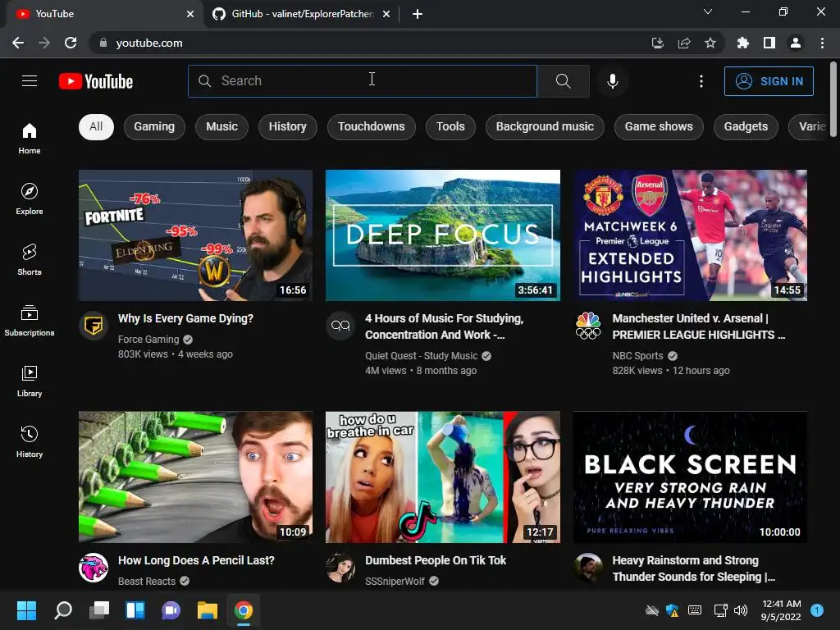840x630 pixels.
Task: Open Quiet Quest channel avatar
Action: tap(340, 325)
